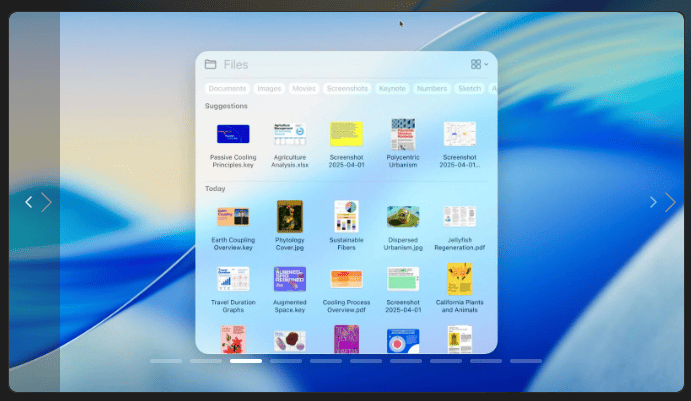Select the green Screenshot 2025-04-01 in Today
Viewport: 691px width, 401px height.
point(403,279)
